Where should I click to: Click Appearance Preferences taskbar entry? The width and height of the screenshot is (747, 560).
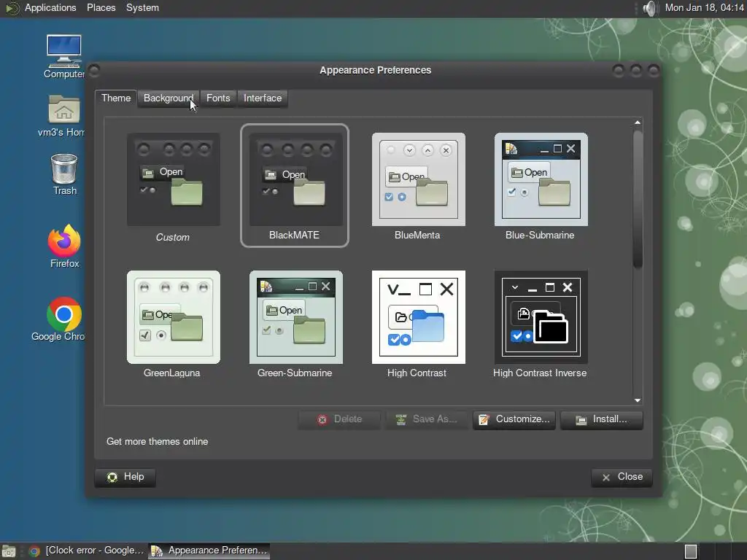pyautogui.click(x=209, y=551)
